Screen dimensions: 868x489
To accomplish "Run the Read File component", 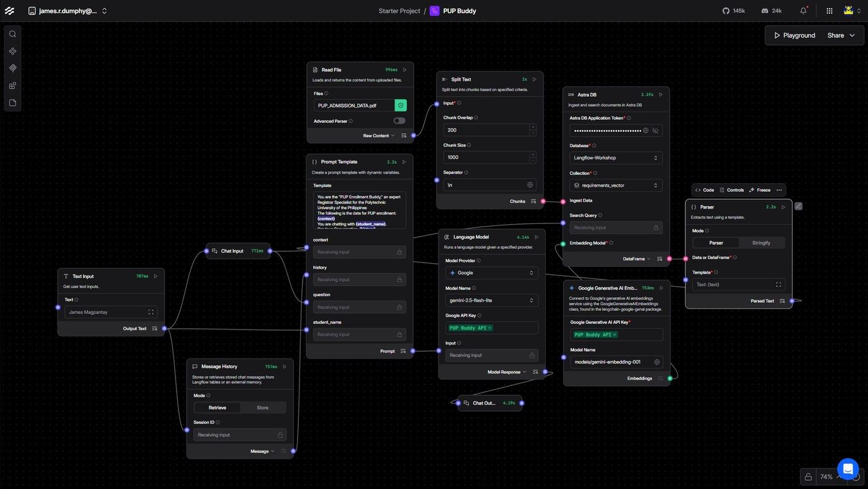I will (405, 70).
